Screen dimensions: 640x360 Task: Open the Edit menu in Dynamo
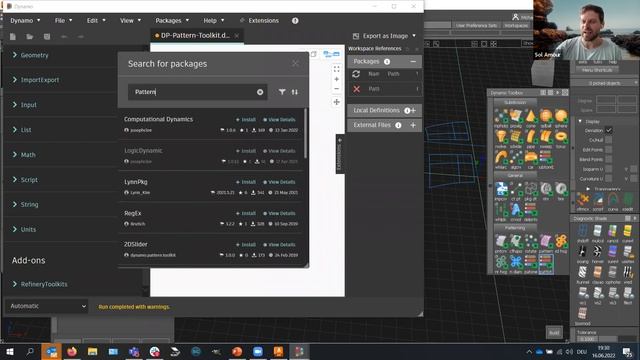(x=96, y=20)
